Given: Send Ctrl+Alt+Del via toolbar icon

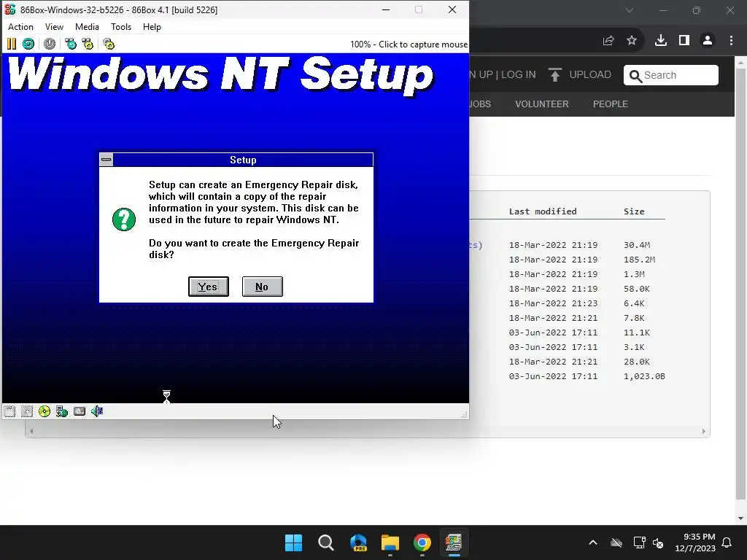Looking at the screenshot, I should pos(71,44).
